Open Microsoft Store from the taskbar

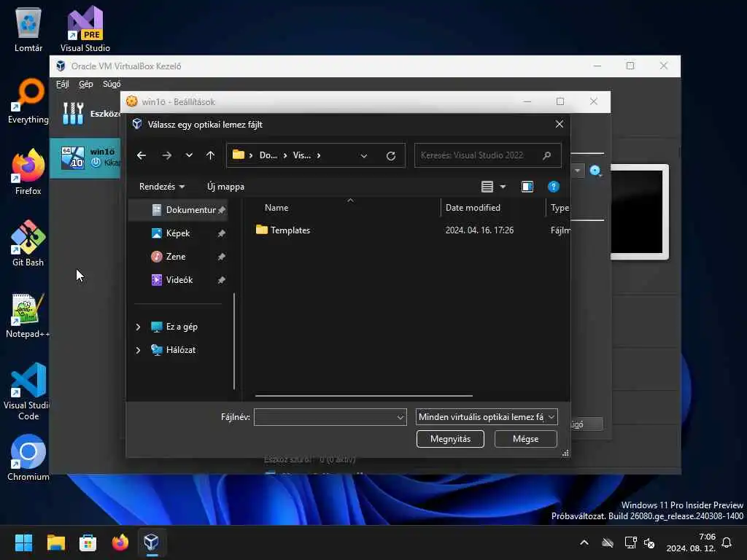pos(88,542)
